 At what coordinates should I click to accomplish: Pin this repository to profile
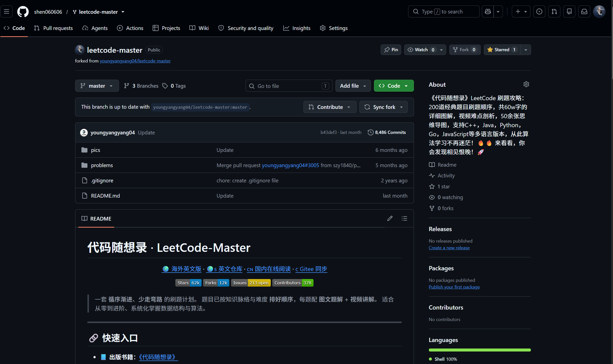391,50
